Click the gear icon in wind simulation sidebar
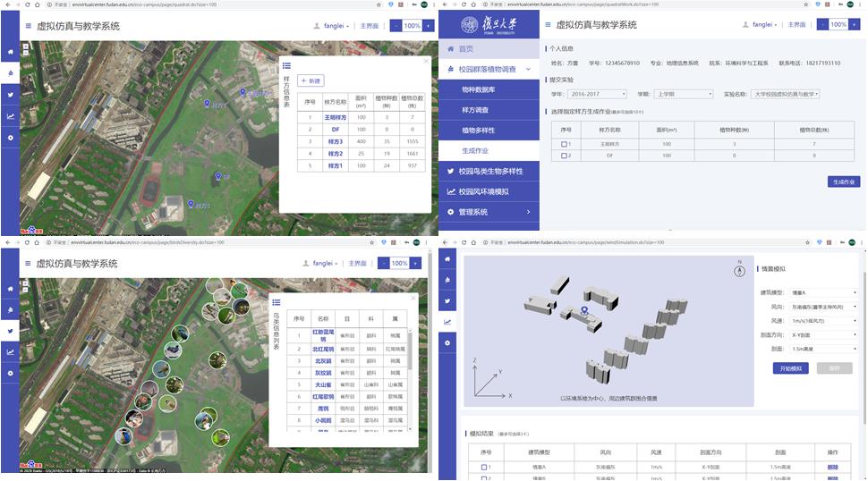The width and height of the screenshot is (868, 481). coord(449,343)
